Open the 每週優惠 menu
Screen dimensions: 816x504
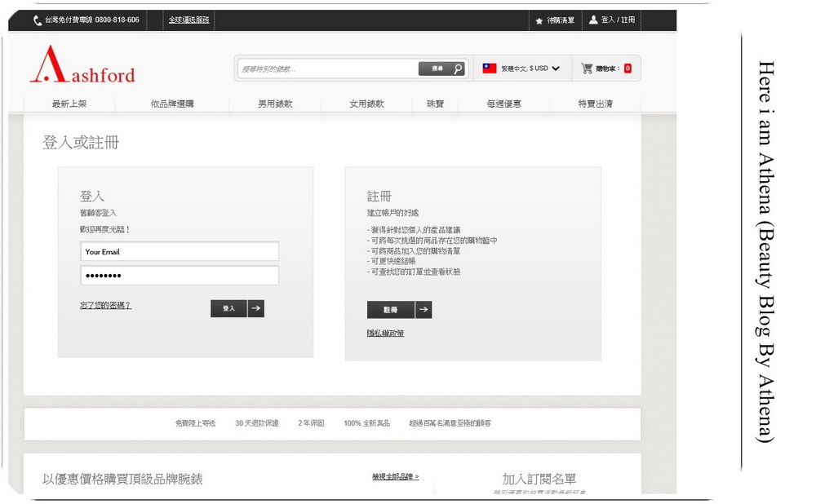click(503, 104)
